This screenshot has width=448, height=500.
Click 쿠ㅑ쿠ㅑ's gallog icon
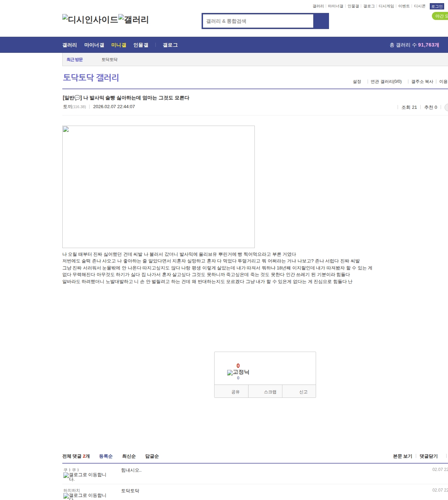pyautogui.click(x=85, y=476)
